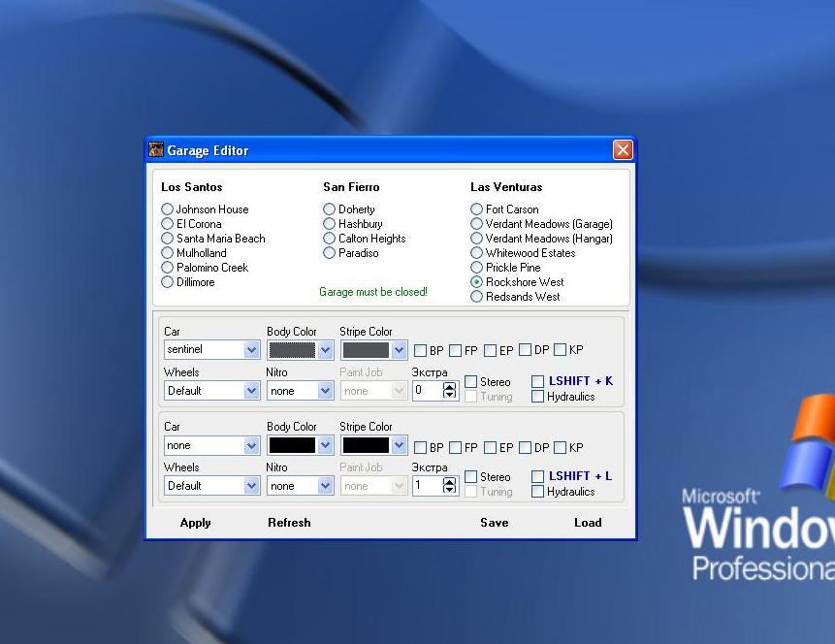Open the second car's Nitro dropdown
Screen dimensions: 835x644
coord(325,486)
